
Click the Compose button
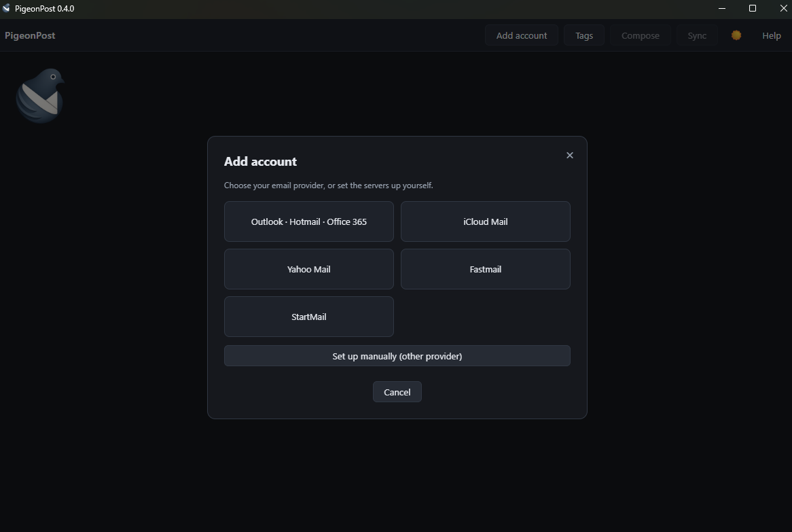click(640, 35)
